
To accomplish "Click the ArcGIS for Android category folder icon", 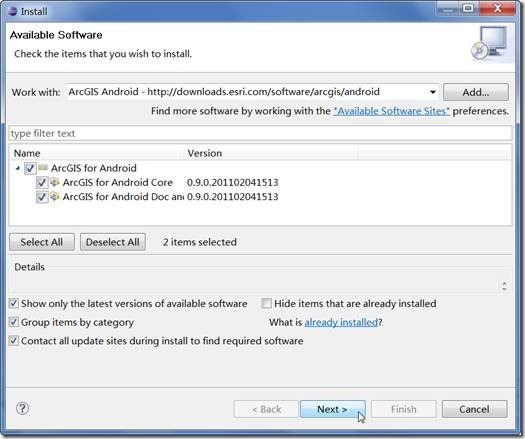I will [x=43, y=167].
